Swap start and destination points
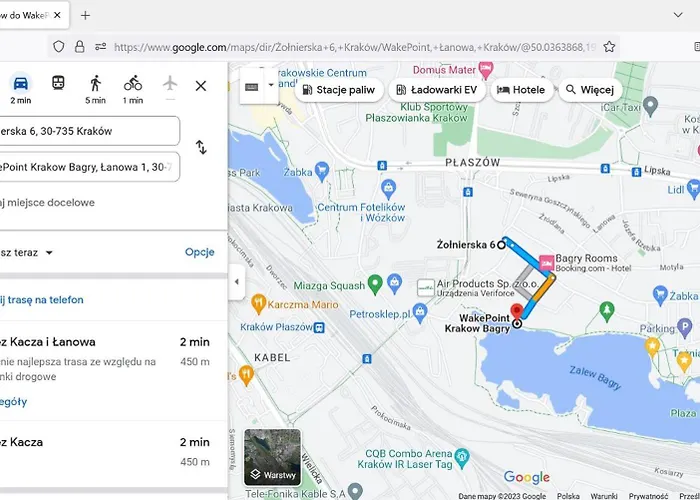This screenshot has height=500, width=700. click(x=201, y=148)
